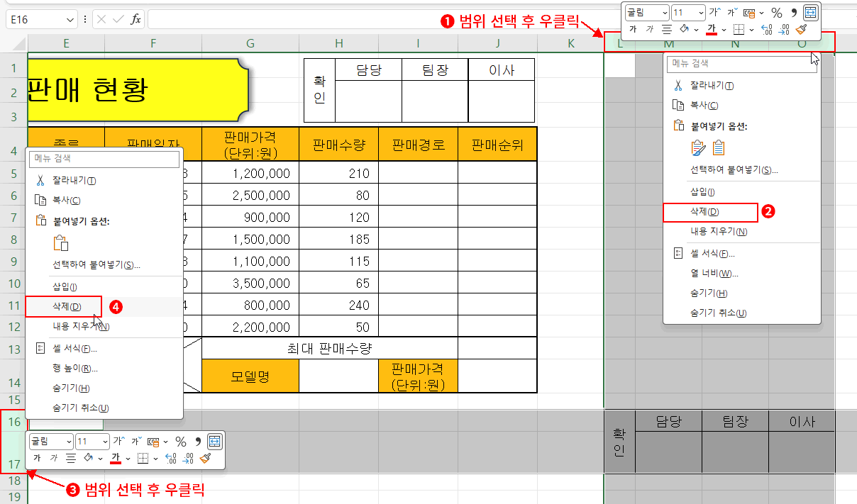Click 셀 서식(F) in the row context menu
Viewport: 857px width, 504px height.
click(x=74, y=349)
